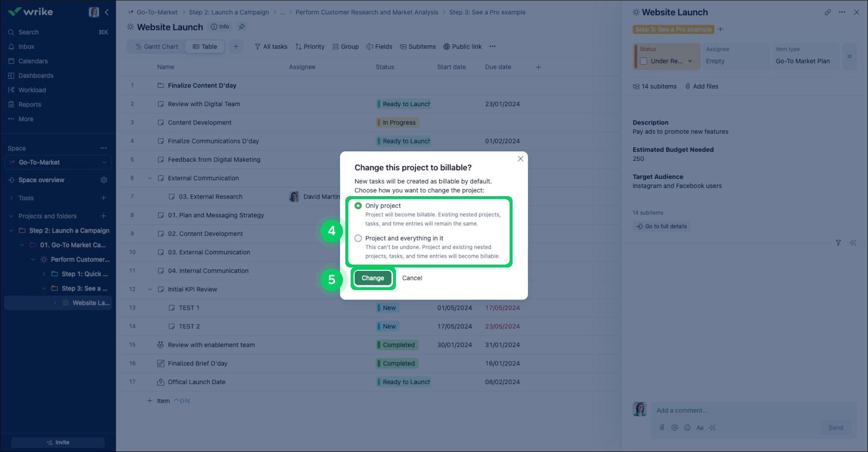Cancel the billable change dialog
This screenshot has width=868, height=452.
click(412, 278)
